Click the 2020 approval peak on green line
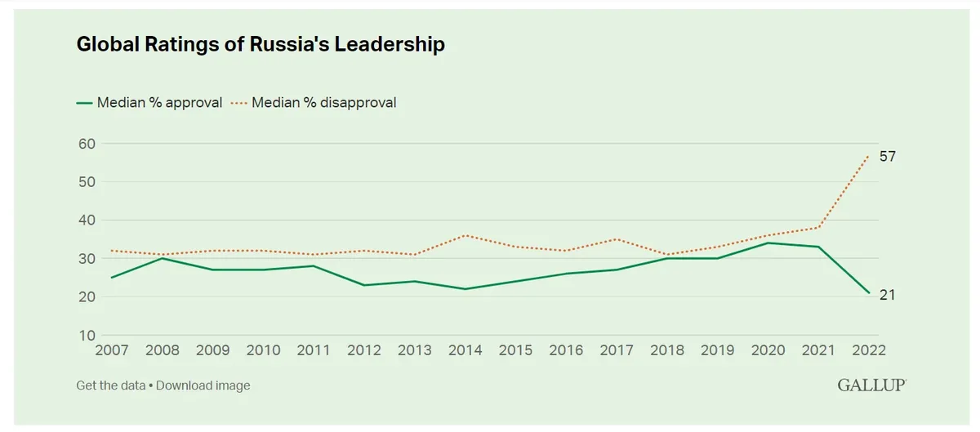Image resolution: width=980 pixels, height=432 pixels. pos(768,243)
